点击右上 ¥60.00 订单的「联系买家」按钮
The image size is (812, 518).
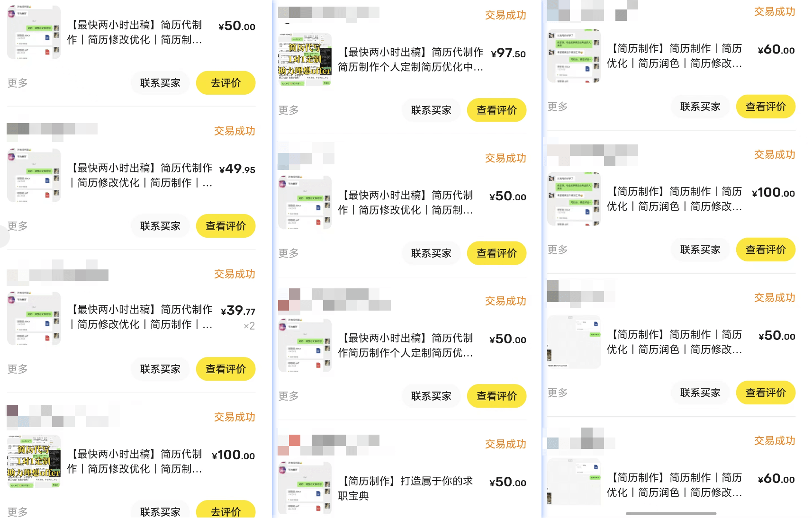(700, 107)
